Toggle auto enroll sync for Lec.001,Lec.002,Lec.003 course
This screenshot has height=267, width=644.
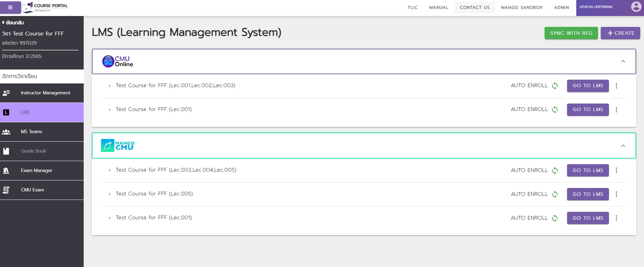tap(555, 86)
